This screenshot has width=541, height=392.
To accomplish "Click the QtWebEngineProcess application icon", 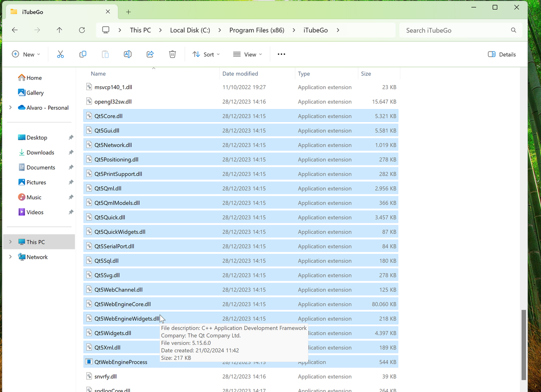I will (89, 362).
